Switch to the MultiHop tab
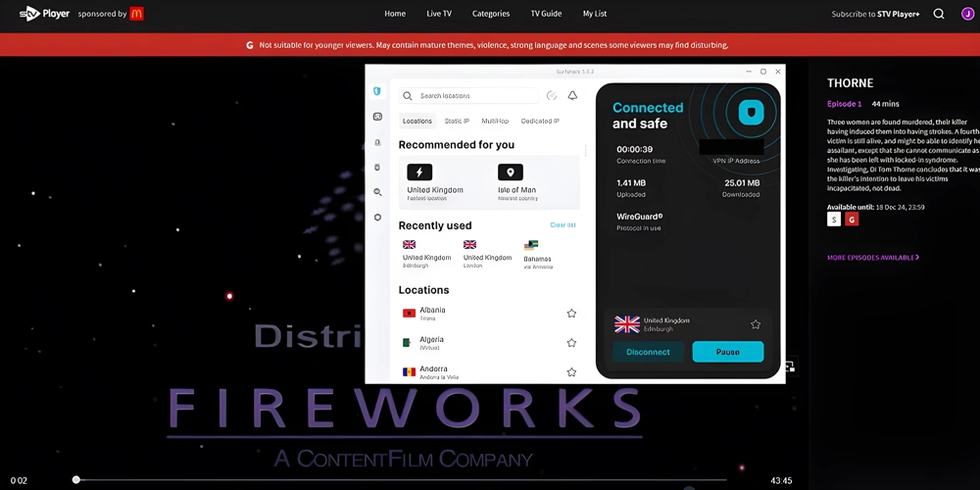The image size is (980, 490). (x=495, y=121)
